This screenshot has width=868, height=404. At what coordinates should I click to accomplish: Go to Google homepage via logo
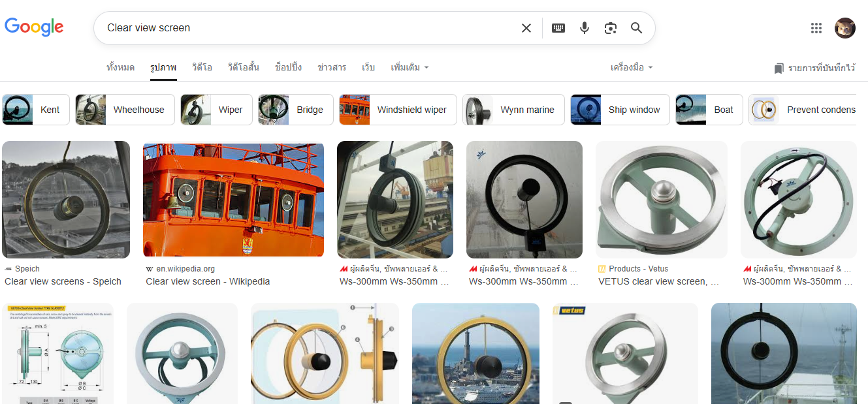[34, 27]
